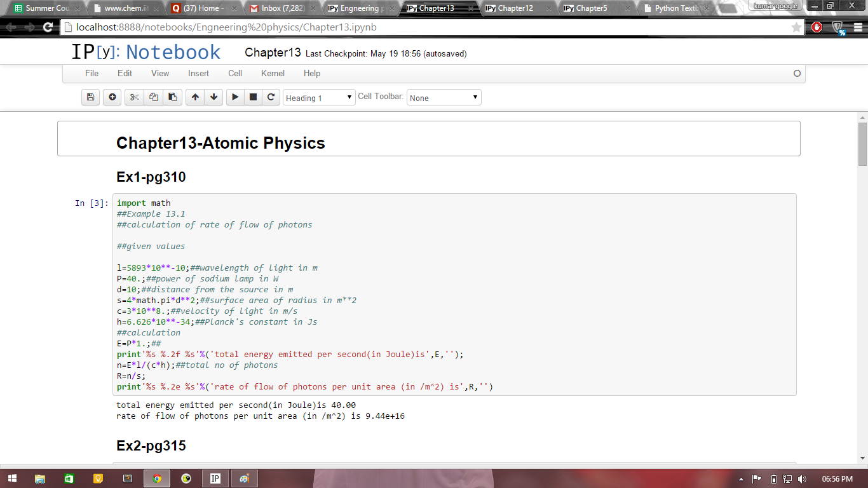The image size is (868, 488).
Task: Click the IPython Notebook logo
Action: coord(146,53)
